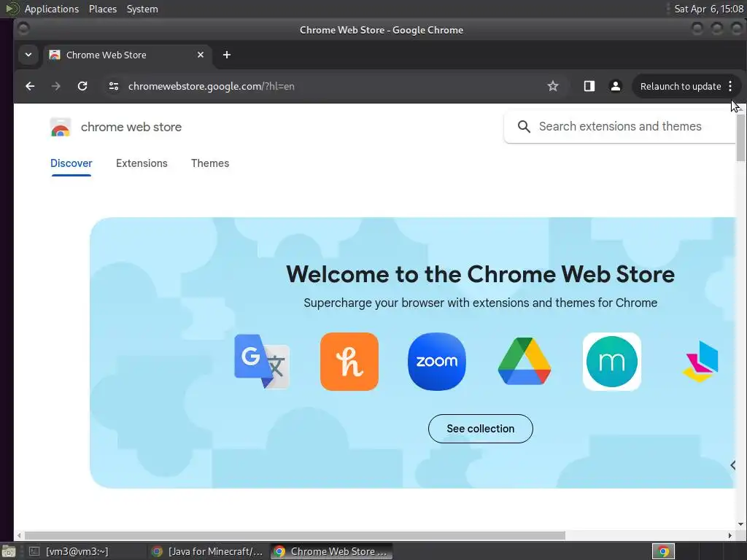Click the Search extensions and themes field
The image size is (747, 560).
click(620, 127)
